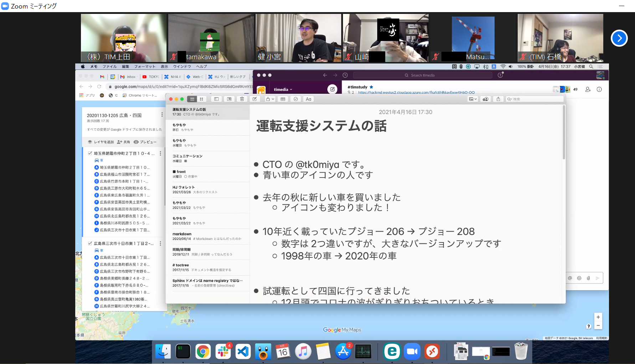The image size is (635, 364).
Task: Click the Chrome address bar URL
Action: click(x=183, y=87)
